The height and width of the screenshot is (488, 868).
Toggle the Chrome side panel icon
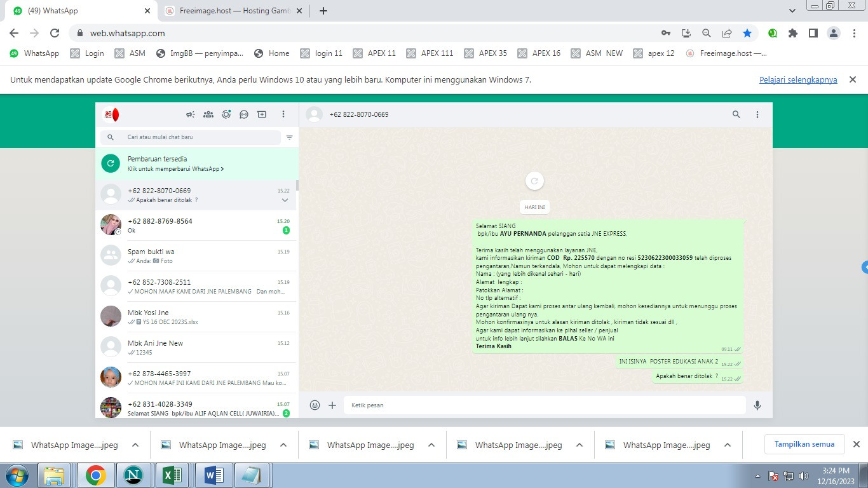point(813,33)
